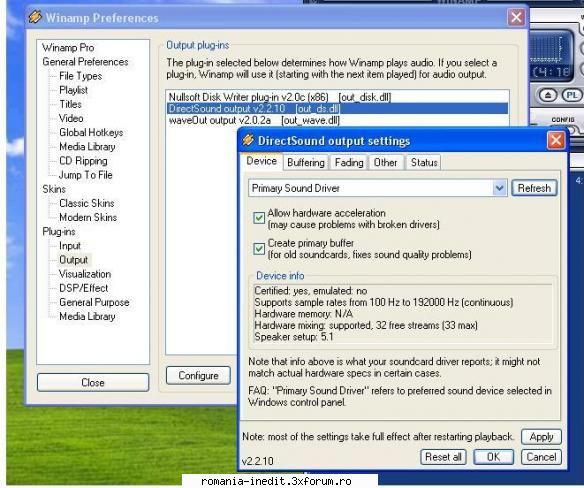584x488 pixels.
Task: Click the Winamp icon in DirectSound settings title bar
Action: click(x=248, y=140)
